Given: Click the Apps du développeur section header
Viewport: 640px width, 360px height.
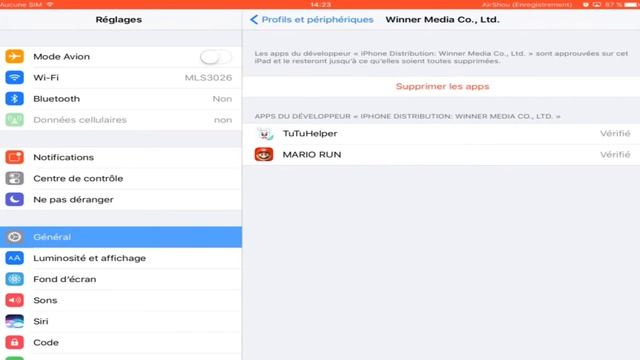Looking at the screenshot, I should coord(407,116).
